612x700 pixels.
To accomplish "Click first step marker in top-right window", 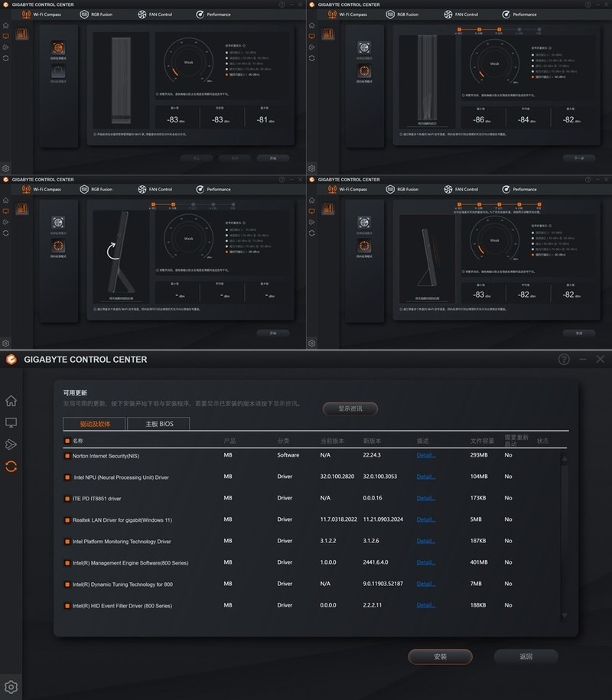I will click(459, 30).
